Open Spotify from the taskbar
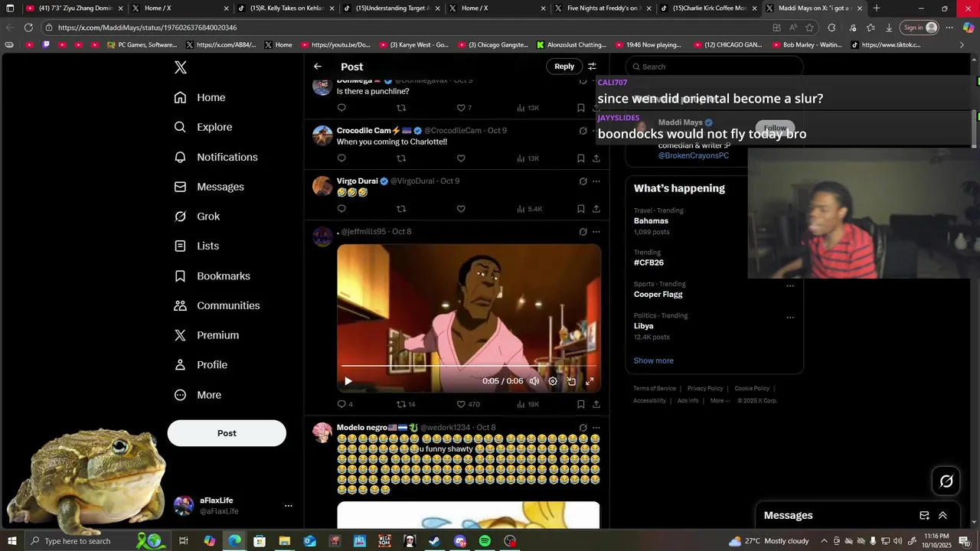The height and width of the screenshot is (551, 980). click(x=485, y=541)
